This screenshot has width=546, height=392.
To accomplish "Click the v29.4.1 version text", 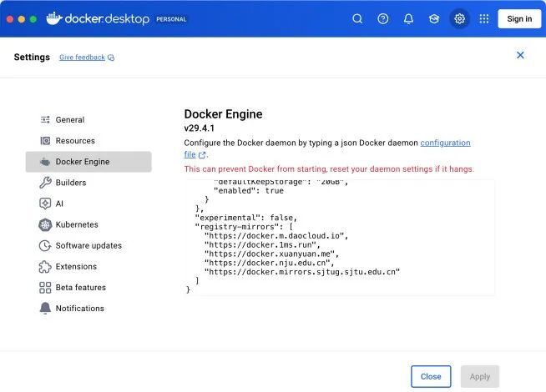I will tap(200, 128).
